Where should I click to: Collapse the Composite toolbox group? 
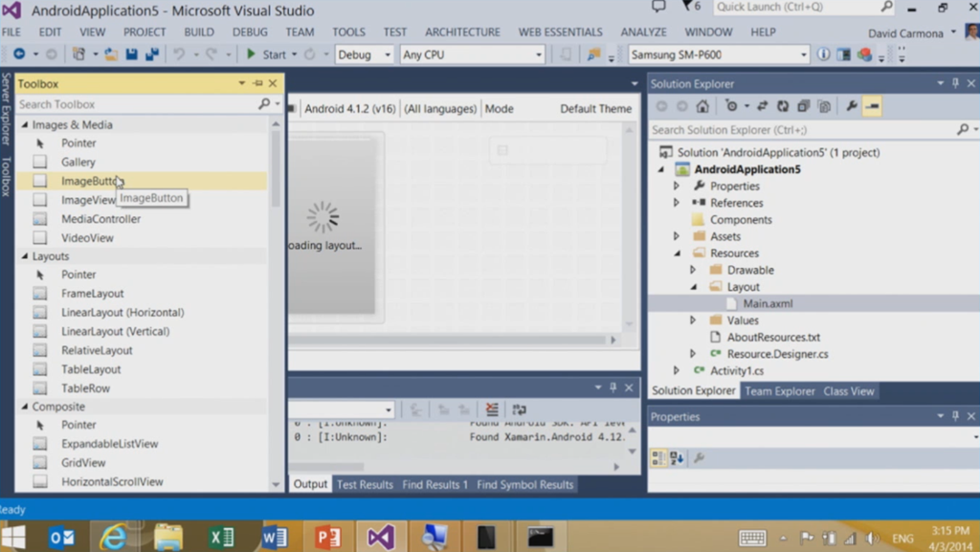tap(25, 407)
